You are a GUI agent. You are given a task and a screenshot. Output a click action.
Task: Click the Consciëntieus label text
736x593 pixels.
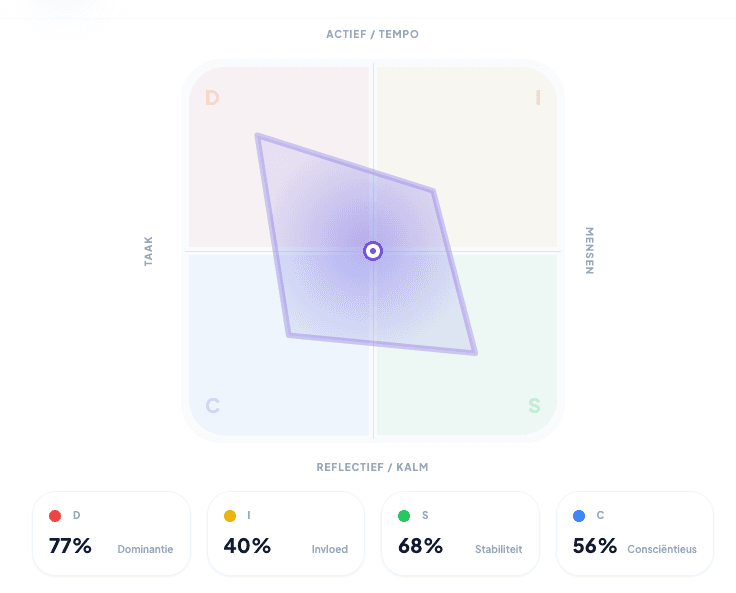pyautogui.click(x=662, y=549)
